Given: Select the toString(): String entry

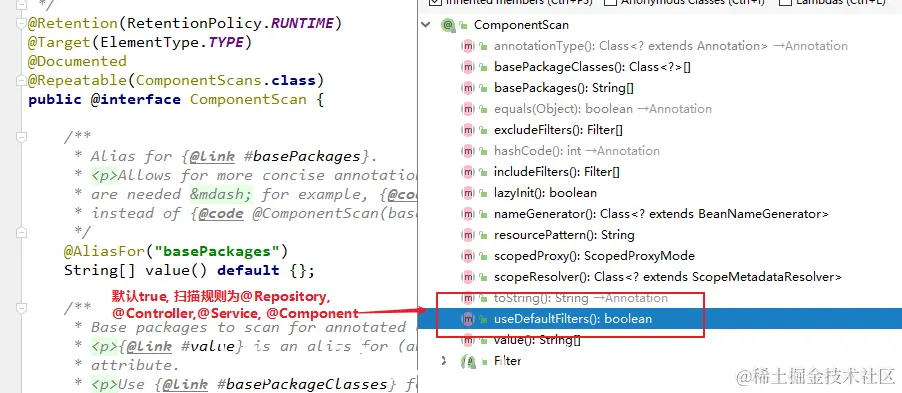Looking at the screenshot, I should [581, 298].
